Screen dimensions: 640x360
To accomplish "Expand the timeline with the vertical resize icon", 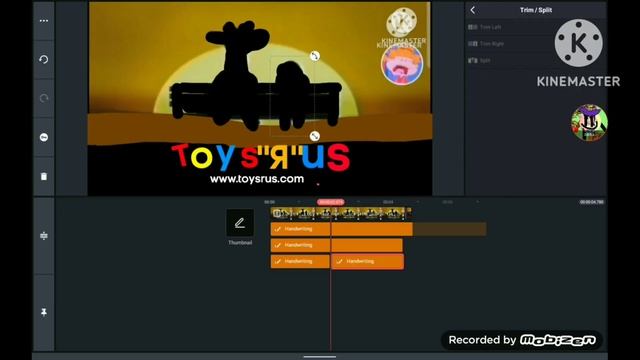I will point(44,236).
